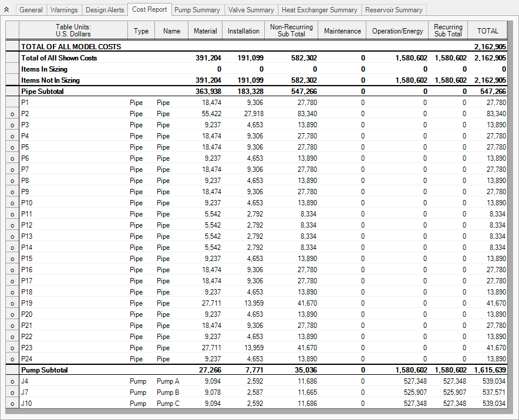Click the circle marker beside row P2

[12, 114]
